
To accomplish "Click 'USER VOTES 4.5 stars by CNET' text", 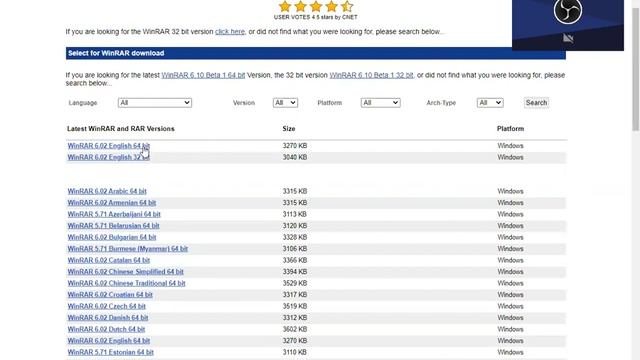I will 316,17.
